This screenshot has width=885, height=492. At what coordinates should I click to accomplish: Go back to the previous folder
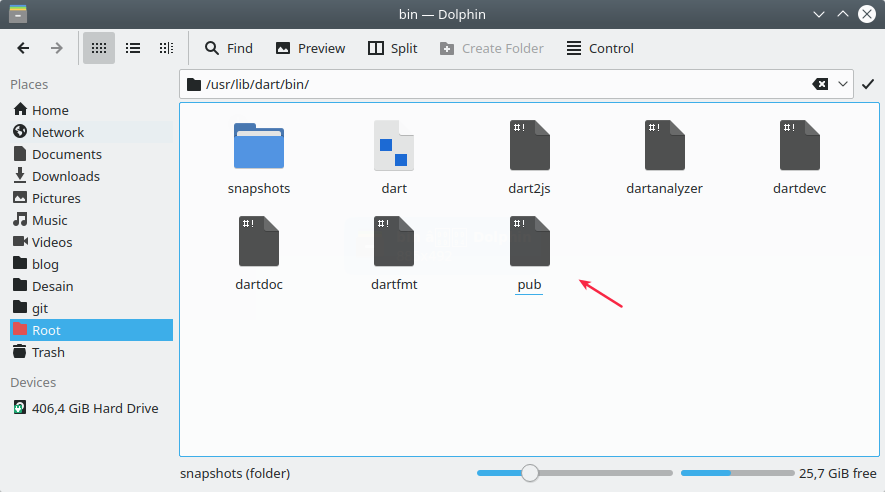(x=24, y=48)
